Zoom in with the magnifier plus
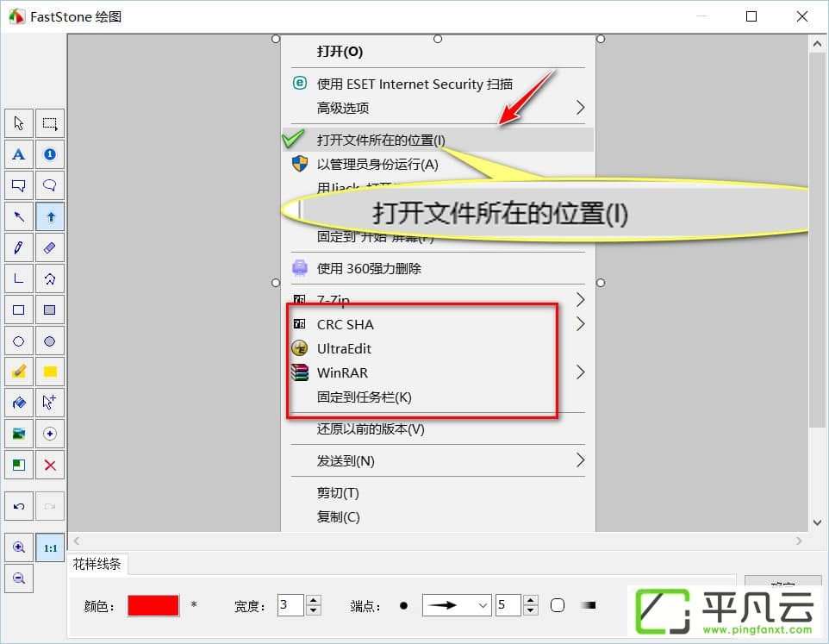 coord(18,547)
